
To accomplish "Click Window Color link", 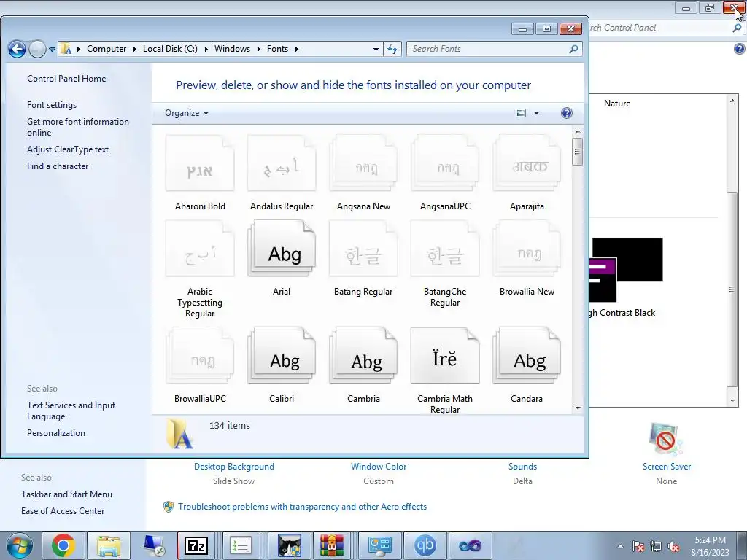I will (x=379, y=467).
